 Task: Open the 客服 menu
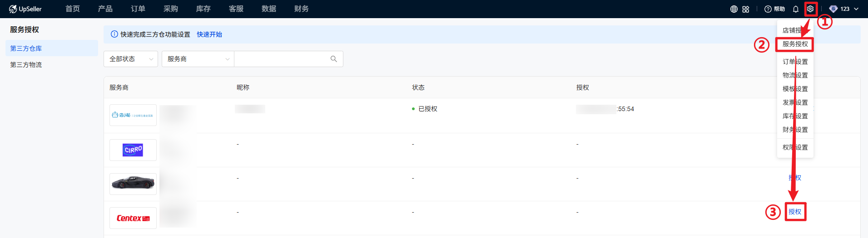tap(236, 9)
